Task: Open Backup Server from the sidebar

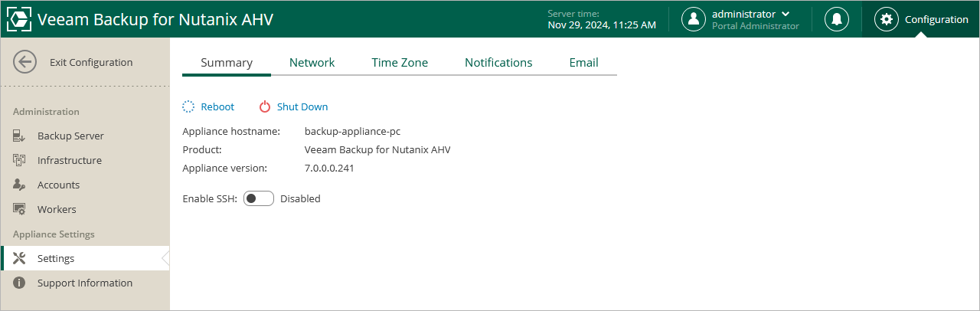Action: pyautogui.click(x=70, y=136)
